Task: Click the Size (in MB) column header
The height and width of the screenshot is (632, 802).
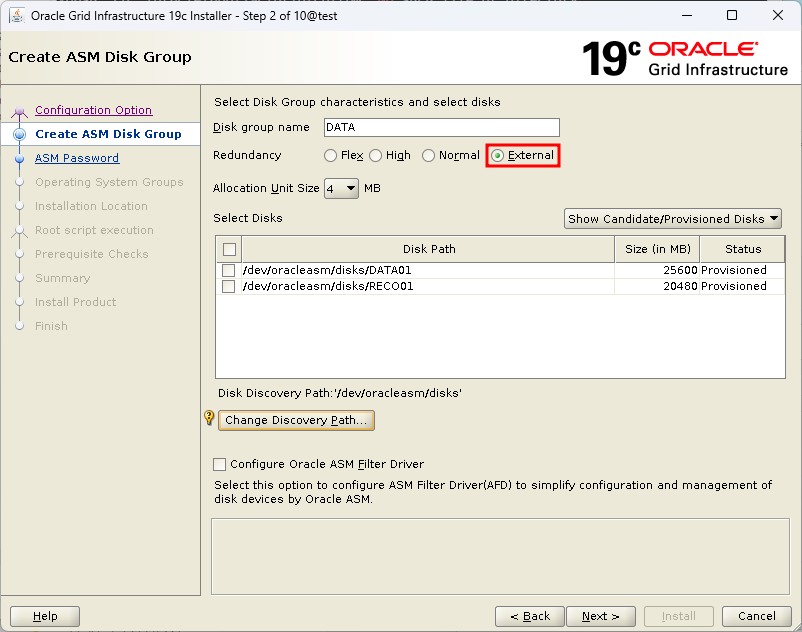Action: [x=657, y=250]
